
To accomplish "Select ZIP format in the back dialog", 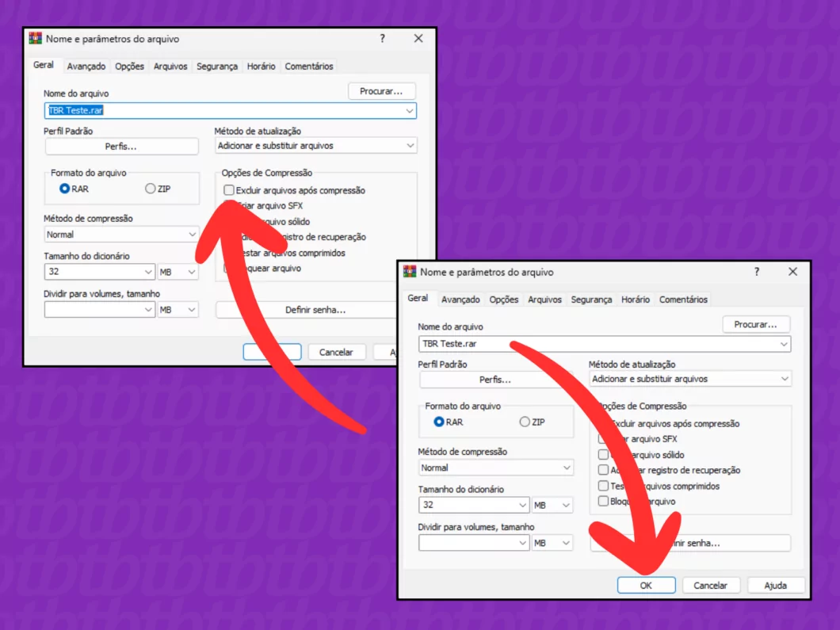I will [x=150, y=189].
